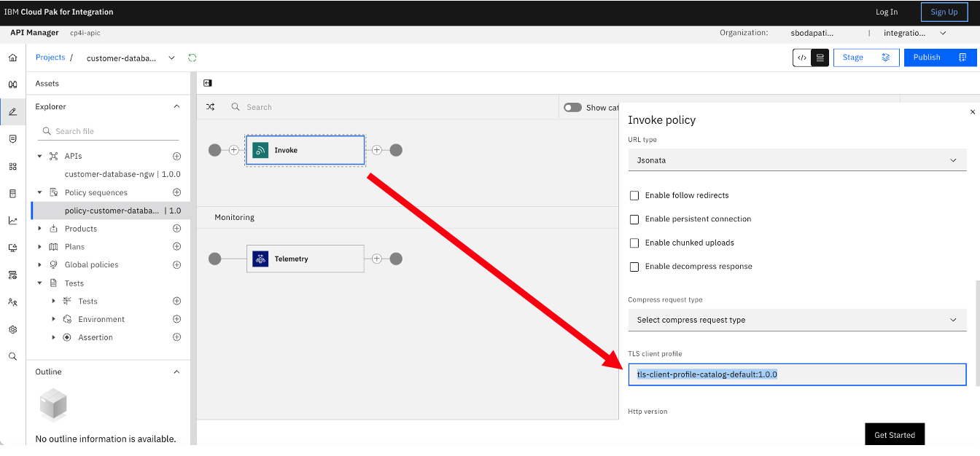Open the analytics chart icon in left rail
Image resolution: width=980 pixels, height=456 pixels.
[x=12, y=221]
